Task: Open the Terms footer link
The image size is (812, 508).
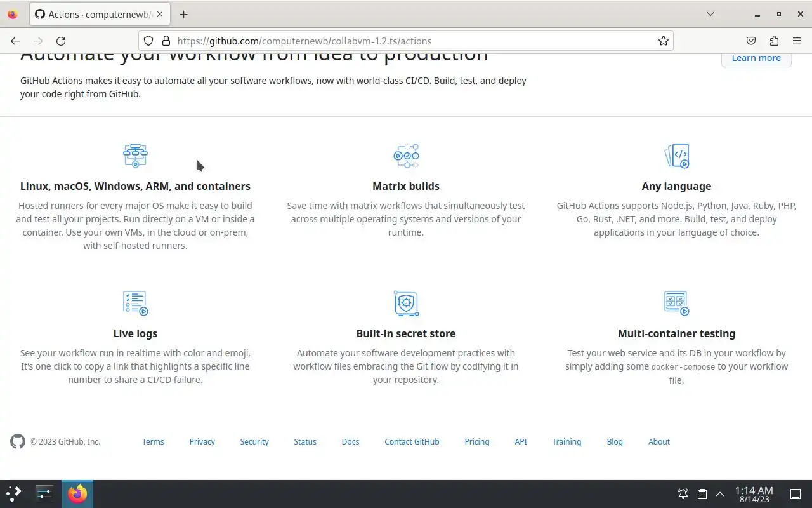Action: point(153,441)
